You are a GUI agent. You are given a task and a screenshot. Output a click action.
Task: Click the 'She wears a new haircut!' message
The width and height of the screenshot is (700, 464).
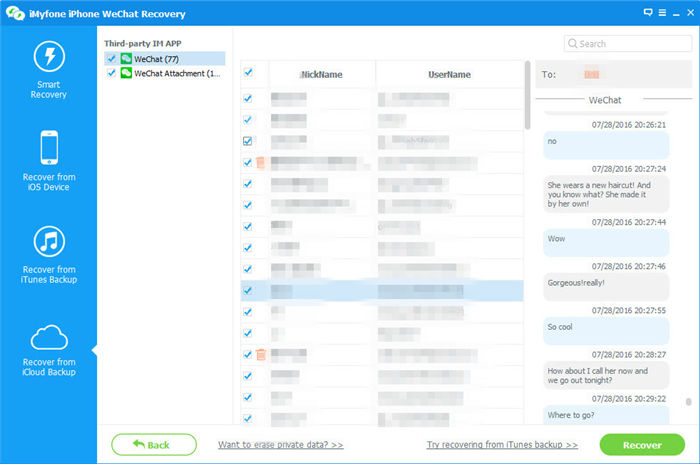(x=606, y=194)
